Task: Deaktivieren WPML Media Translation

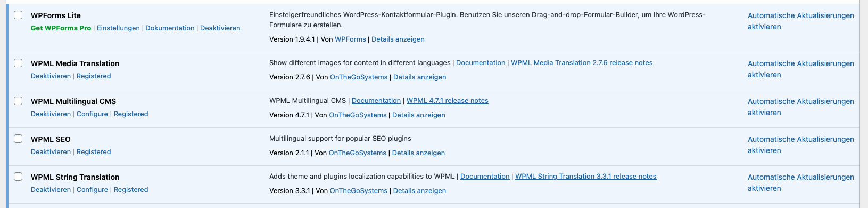Action: [x=51, y=76]
